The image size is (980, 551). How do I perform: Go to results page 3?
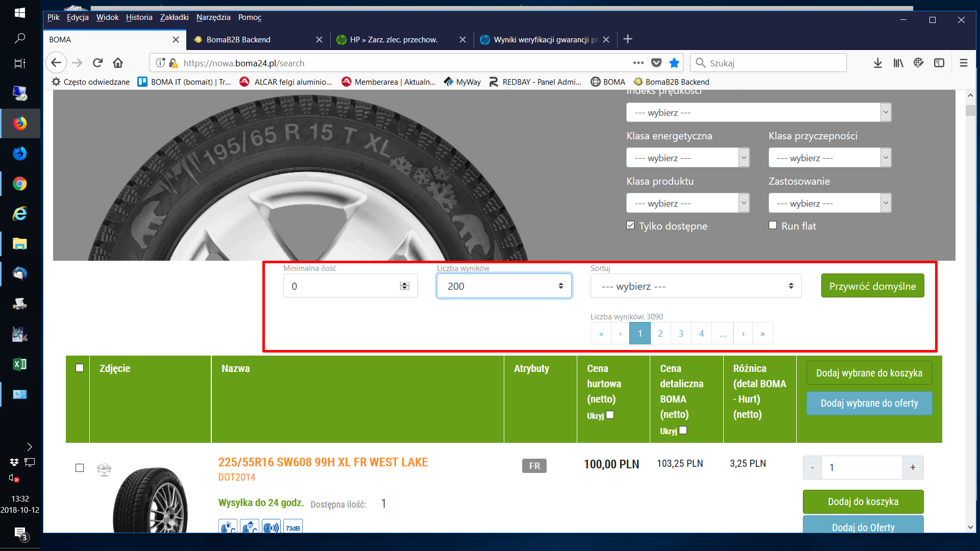(680, 334)
